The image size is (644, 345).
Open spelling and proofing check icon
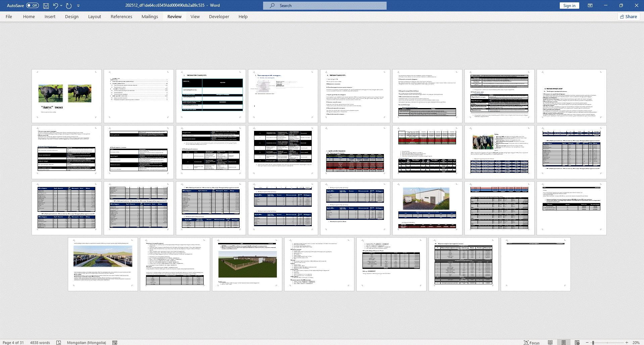(x=59, y=343)
